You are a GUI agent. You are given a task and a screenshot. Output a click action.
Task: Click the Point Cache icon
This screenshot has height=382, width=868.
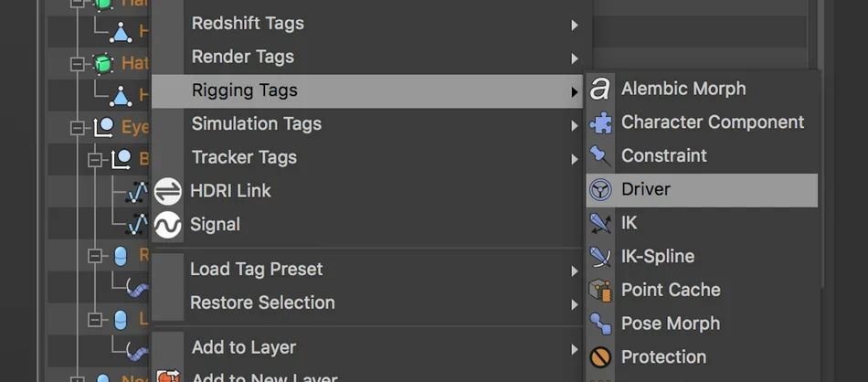coord(600,290)
